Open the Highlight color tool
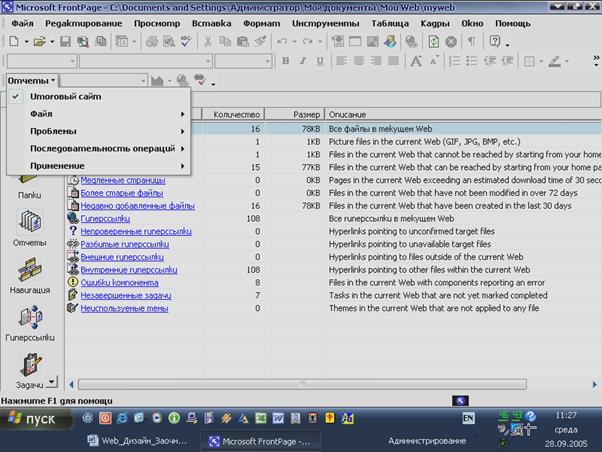The height and width of the screenshot is (452, 602). point(554,61)
